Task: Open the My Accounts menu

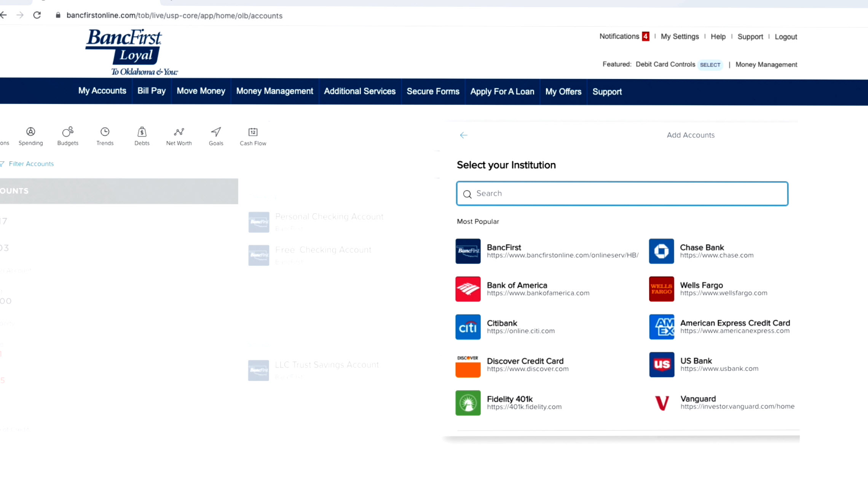Action: (102, 91)
